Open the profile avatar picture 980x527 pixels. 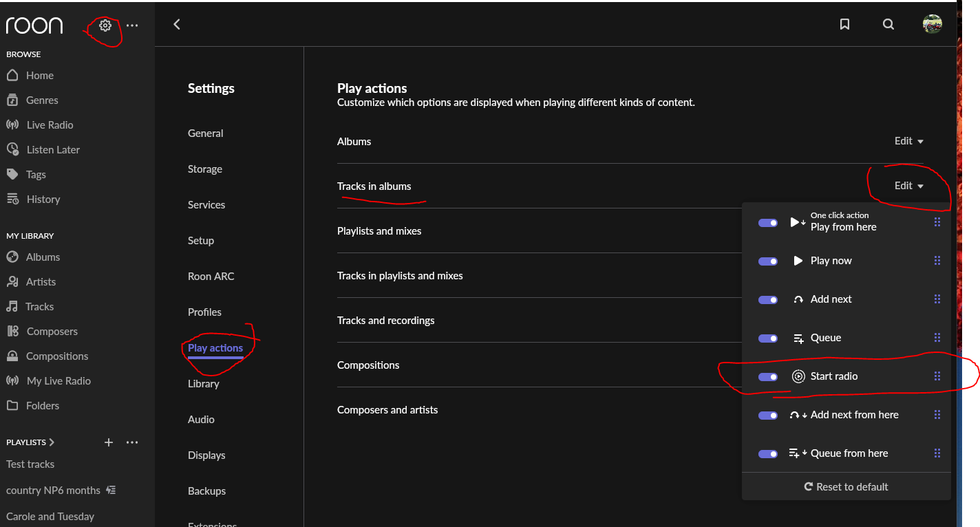point(932,24)
